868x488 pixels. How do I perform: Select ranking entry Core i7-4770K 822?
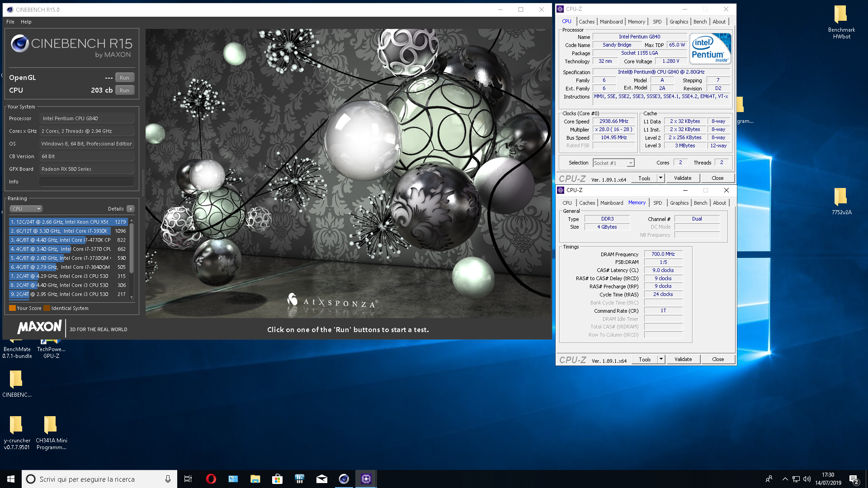68,240
